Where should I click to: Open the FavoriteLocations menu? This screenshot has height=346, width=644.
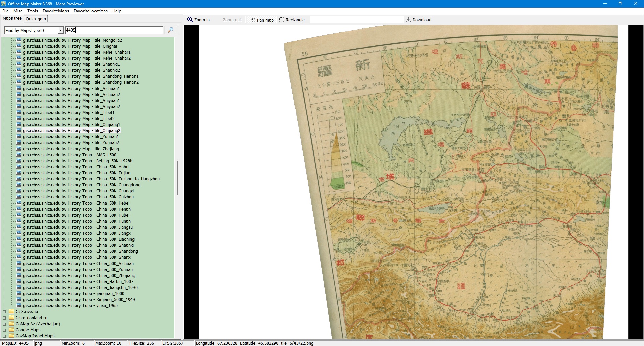coord(91,11)
